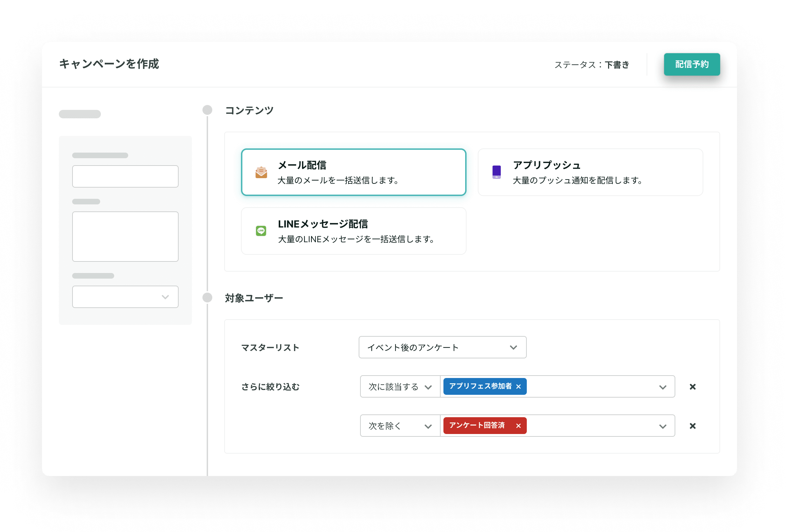Select the メール配信 option card
793x532 pixels.
tap(353, 172)
